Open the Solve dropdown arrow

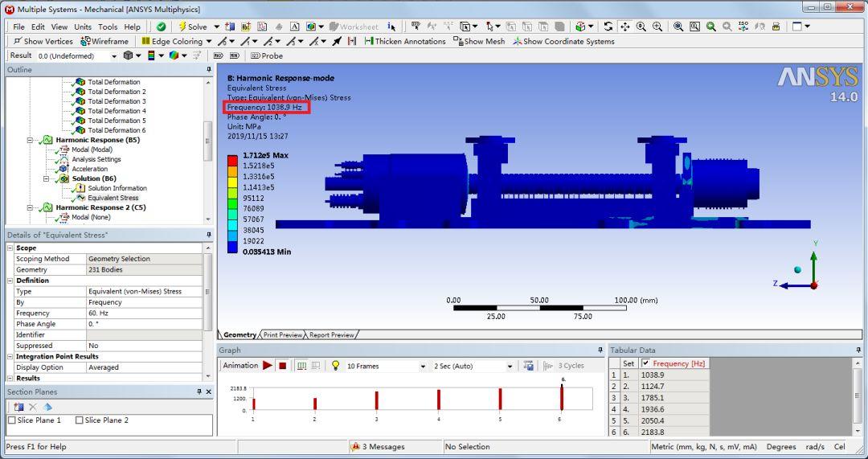(216, 27)
